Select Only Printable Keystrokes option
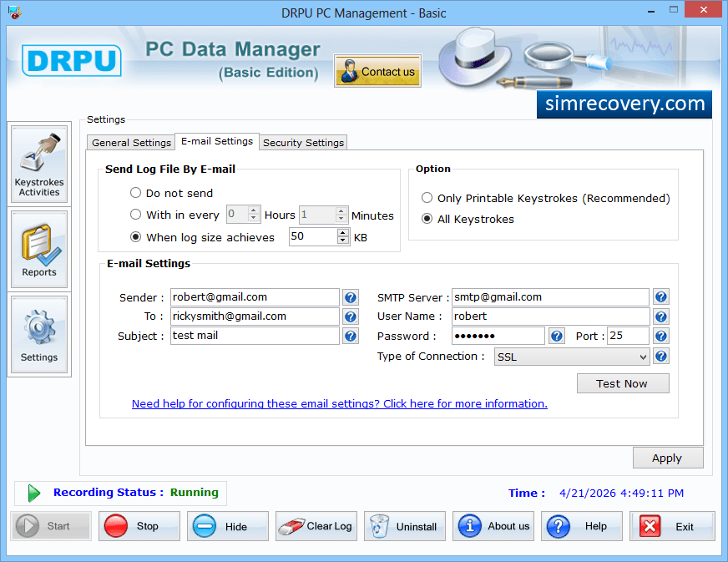Viewport: 728px width, 562px height. (x=427, y=198)
